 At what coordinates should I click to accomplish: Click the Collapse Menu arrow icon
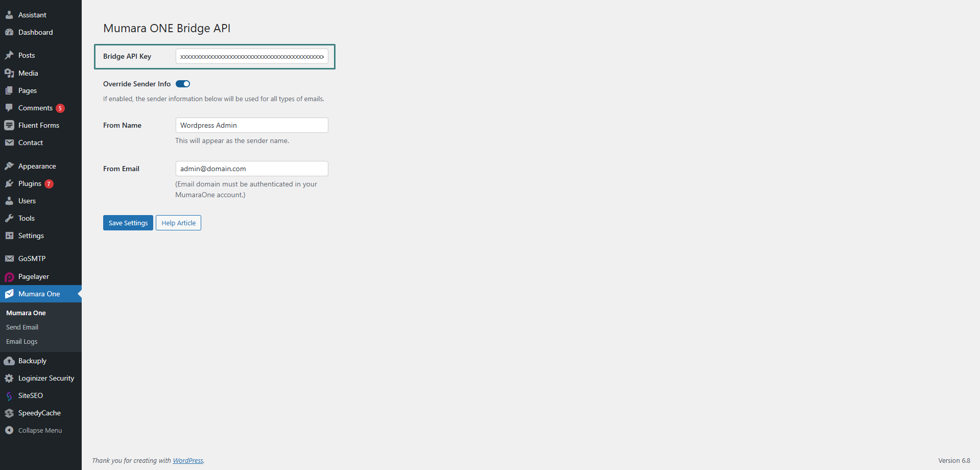(x=9, y=430)
